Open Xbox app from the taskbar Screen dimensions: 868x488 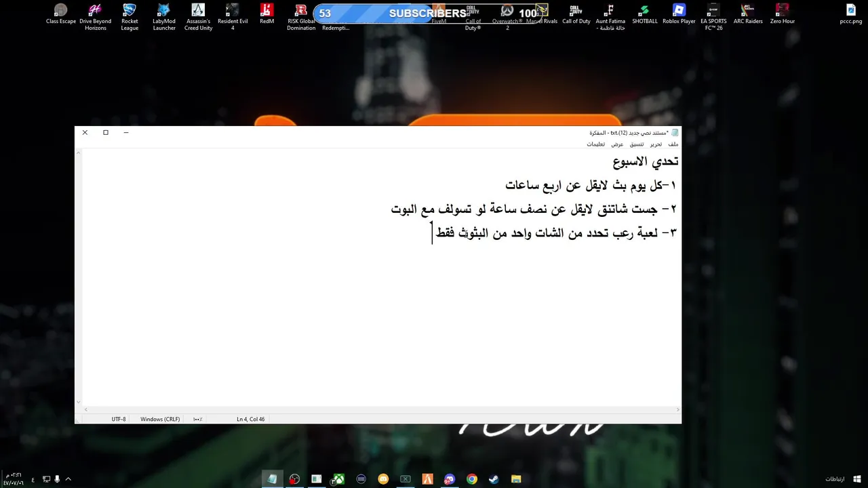coord(338,479)
